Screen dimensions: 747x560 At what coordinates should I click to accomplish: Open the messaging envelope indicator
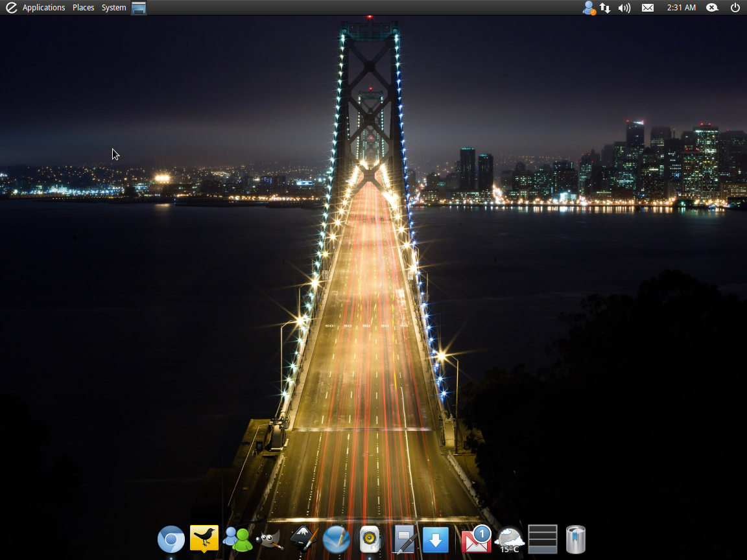tap(647, 8)
